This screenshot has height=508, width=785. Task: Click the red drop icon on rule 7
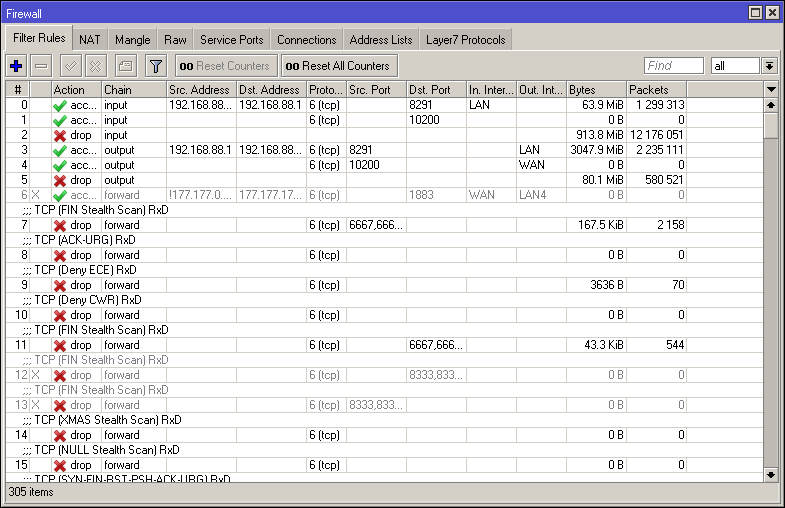tap(60, 225)
